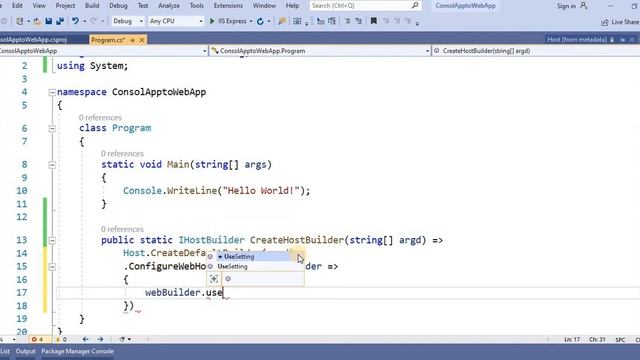Open the Debug menu
Screen dimensions: 640x360
118,6
